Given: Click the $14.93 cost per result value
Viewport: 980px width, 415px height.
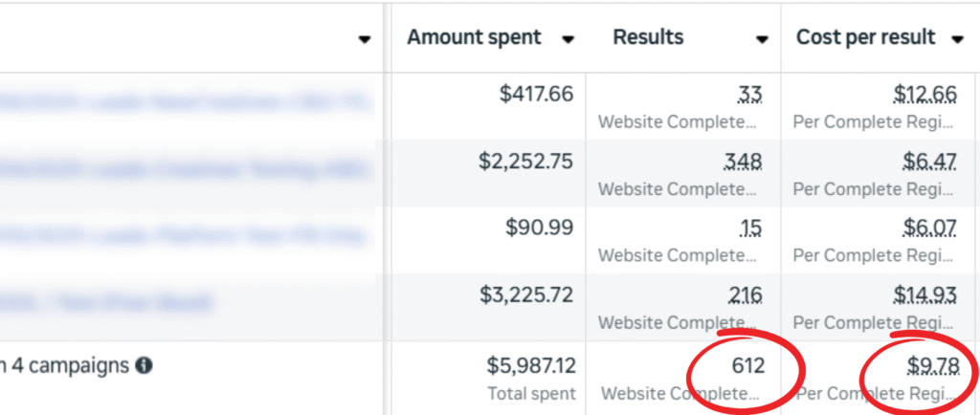Looking at the screenshot, I should (924, 296).
